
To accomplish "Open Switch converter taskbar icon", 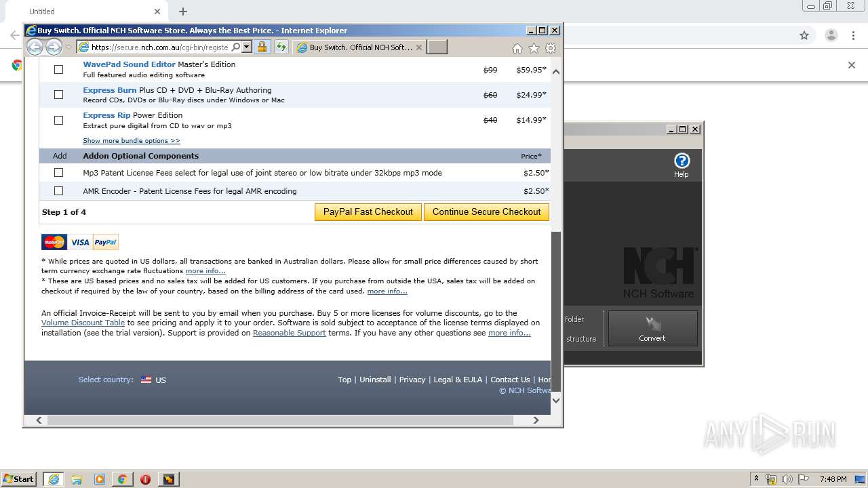I will tap(168, 479).
